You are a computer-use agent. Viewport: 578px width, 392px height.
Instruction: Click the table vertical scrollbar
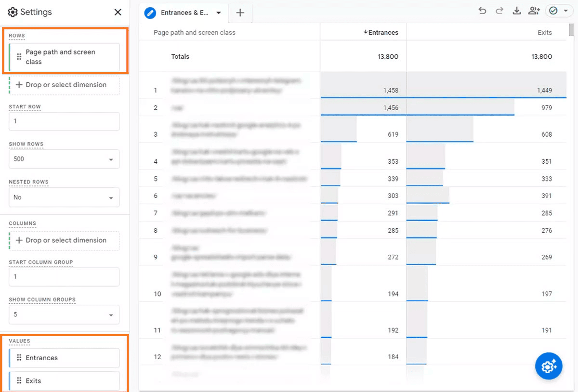coord(571,30)
